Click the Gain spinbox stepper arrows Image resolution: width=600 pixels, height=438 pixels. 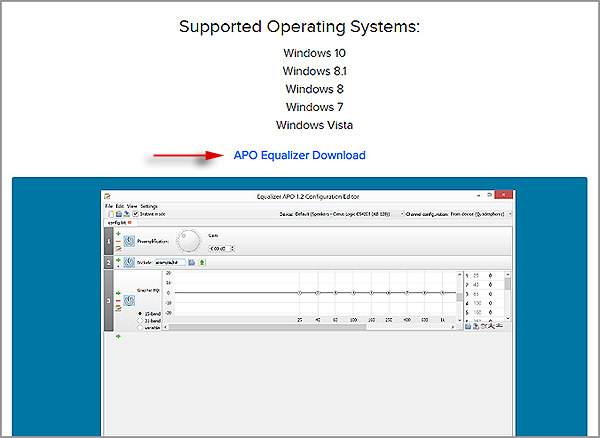(232, 249)
